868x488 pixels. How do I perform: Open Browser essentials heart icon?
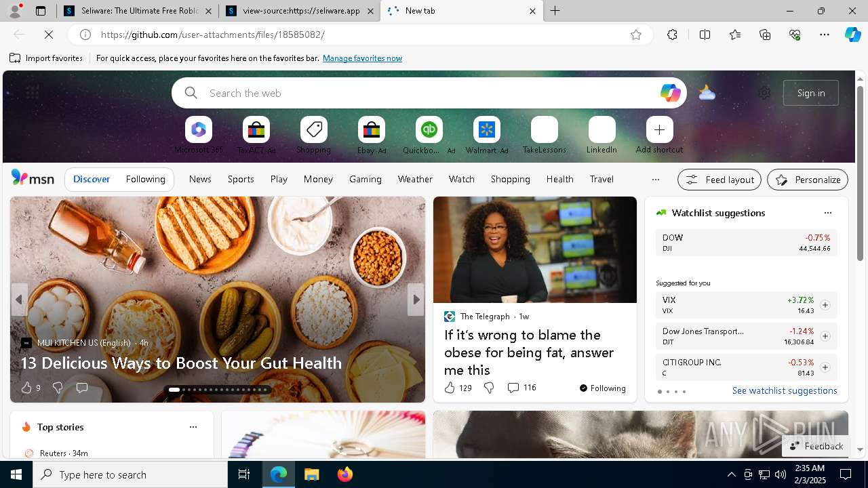(795, 35)
